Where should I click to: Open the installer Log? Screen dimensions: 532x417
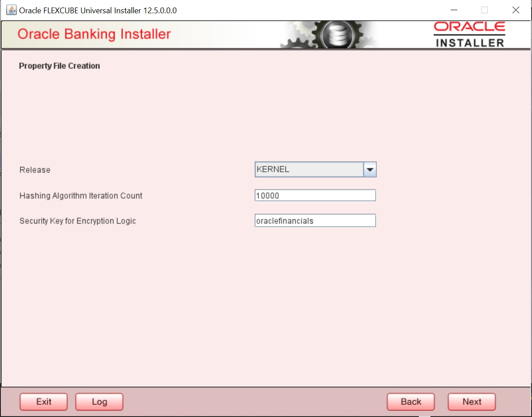pos(99,402)
